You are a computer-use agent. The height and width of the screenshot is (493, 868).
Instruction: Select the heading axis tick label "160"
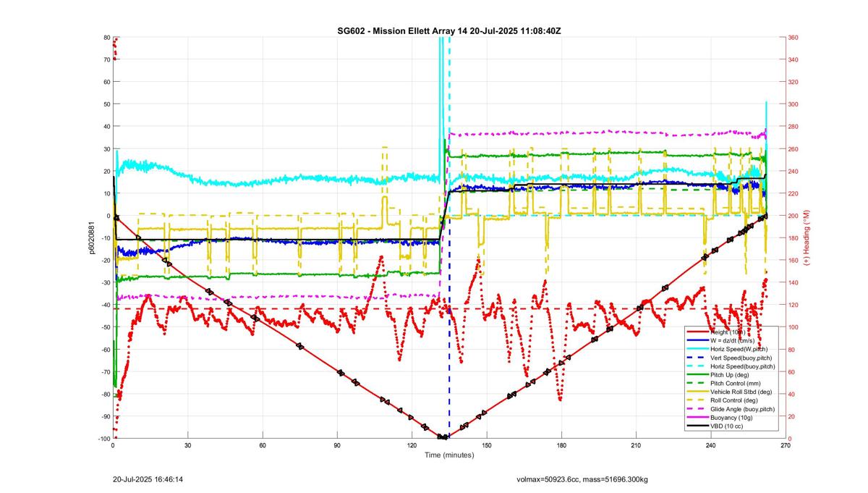point(795,261)
